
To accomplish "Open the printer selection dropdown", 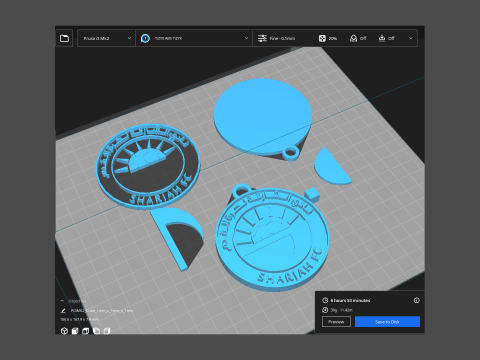I will pyautogui.click(x=107, y=38).
